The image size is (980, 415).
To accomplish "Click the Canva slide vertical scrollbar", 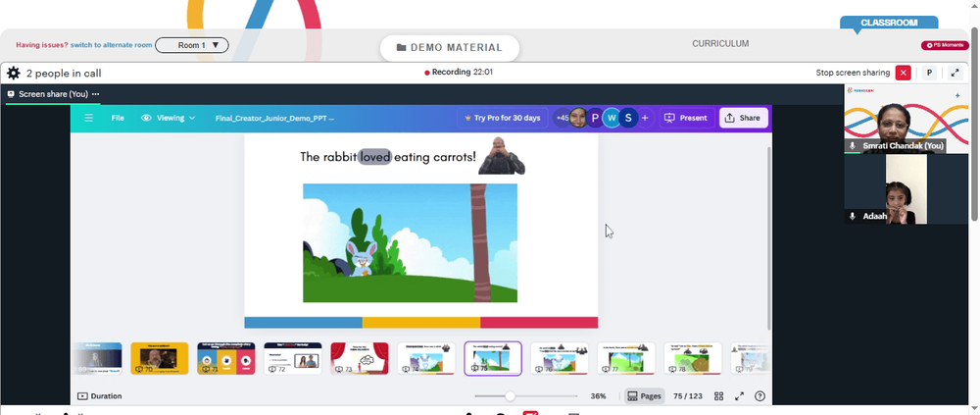I will point(768,237).
